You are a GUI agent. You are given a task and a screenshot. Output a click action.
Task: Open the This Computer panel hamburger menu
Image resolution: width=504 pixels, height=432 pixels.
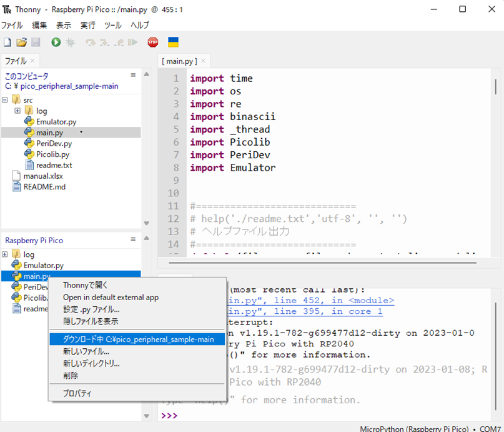click(x=132, y=75)
